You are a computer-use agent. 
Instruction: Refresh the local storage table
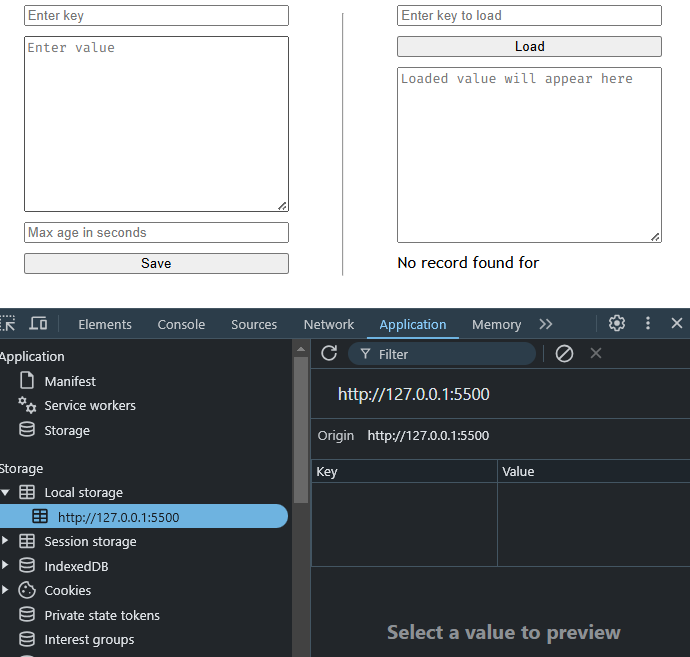click(329, 353)
